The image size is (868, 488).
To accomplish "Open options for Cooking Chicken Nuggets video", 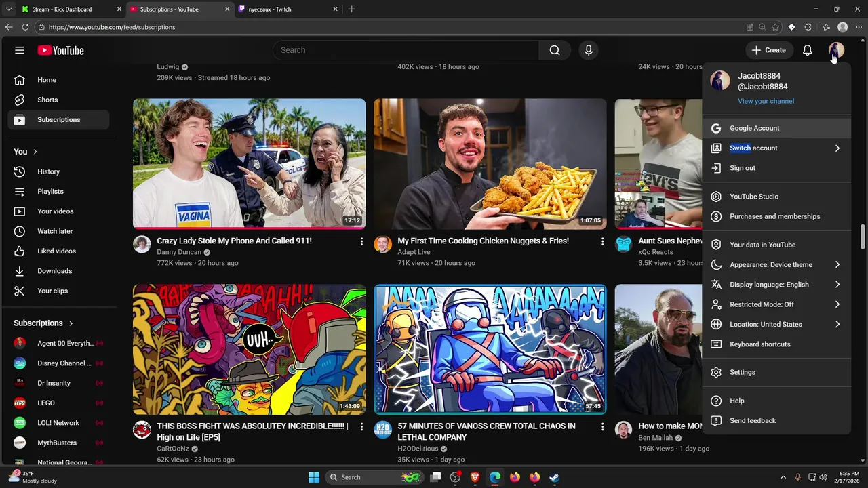I will pyautogui.click(x=602, y=241).
